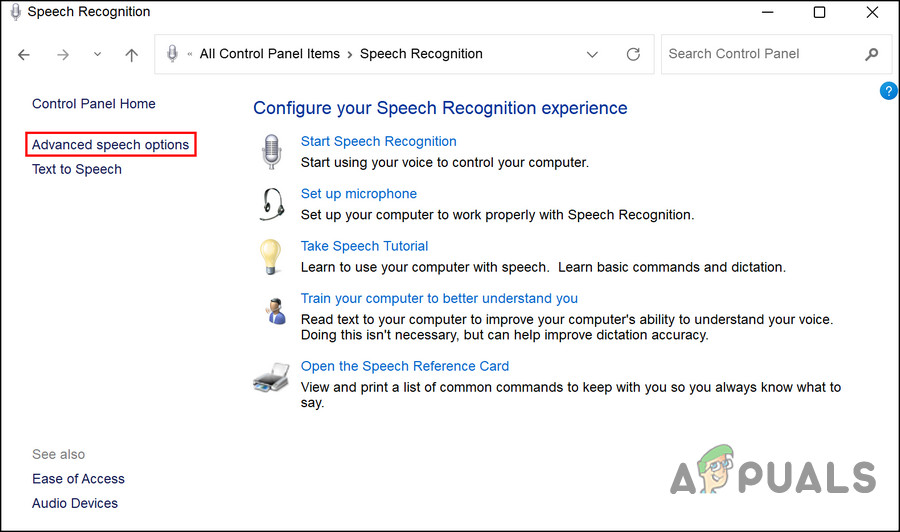Expand the address bar history dropdown

[592, 54]
